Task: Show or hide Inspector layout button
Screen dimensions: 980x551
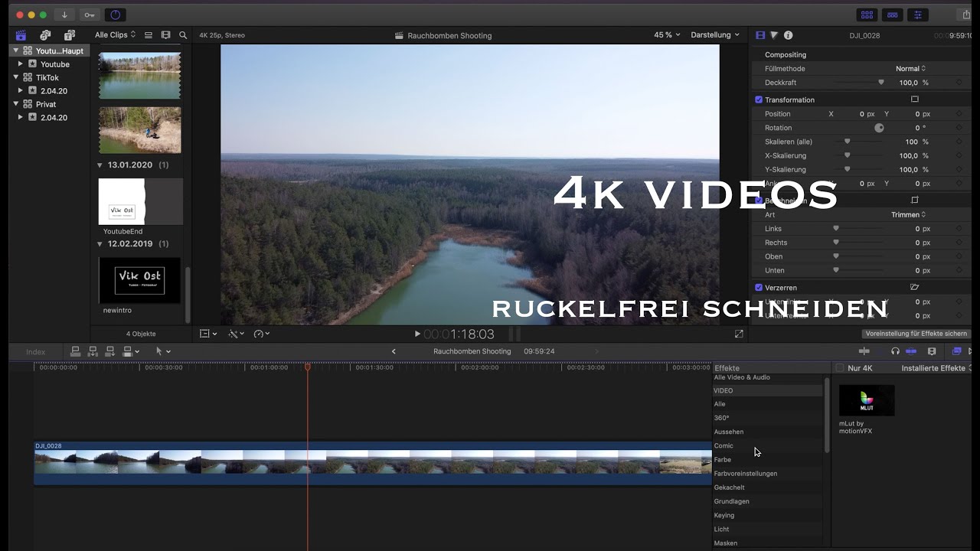Action: pyautogui.click(x=917, y=15)
